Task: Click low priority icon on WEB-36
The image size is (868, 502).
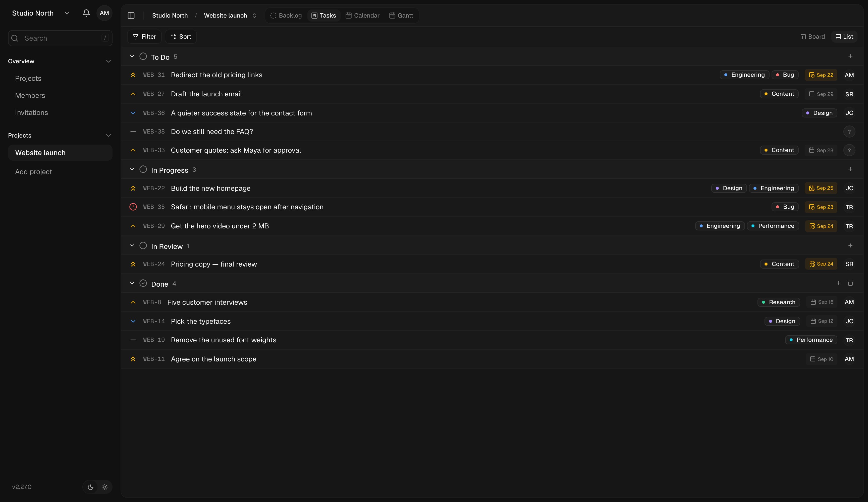Action: pos(133,113)
